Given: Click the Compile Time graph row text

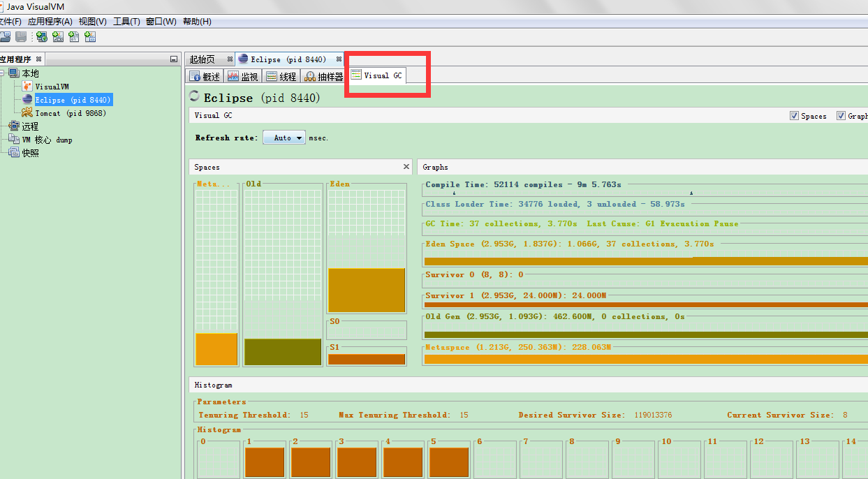Looking at the screenshot, I should [x=523, y=184].
